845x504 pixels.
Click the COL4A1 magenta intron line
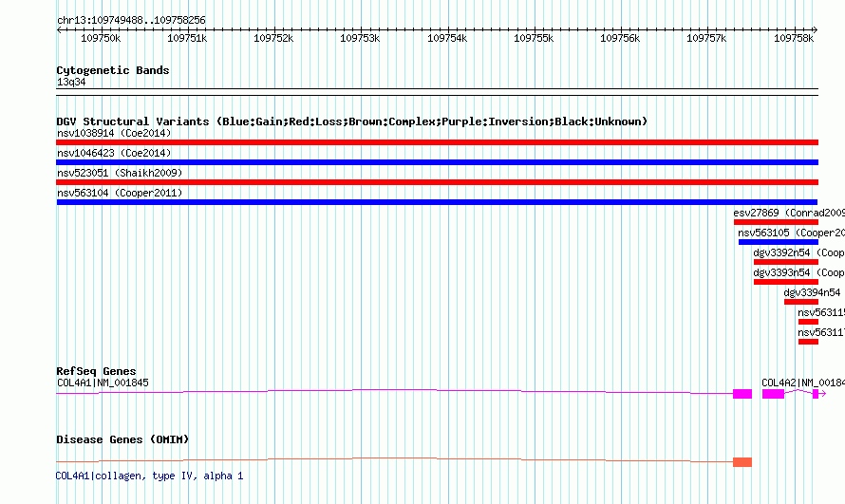click(394, 389)
